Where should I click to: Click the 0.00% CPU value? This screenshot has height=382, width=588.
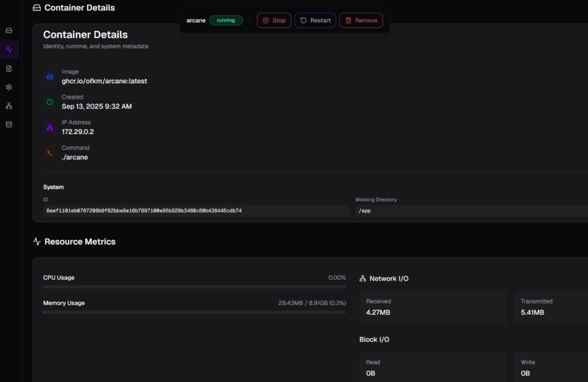(336, 278)
